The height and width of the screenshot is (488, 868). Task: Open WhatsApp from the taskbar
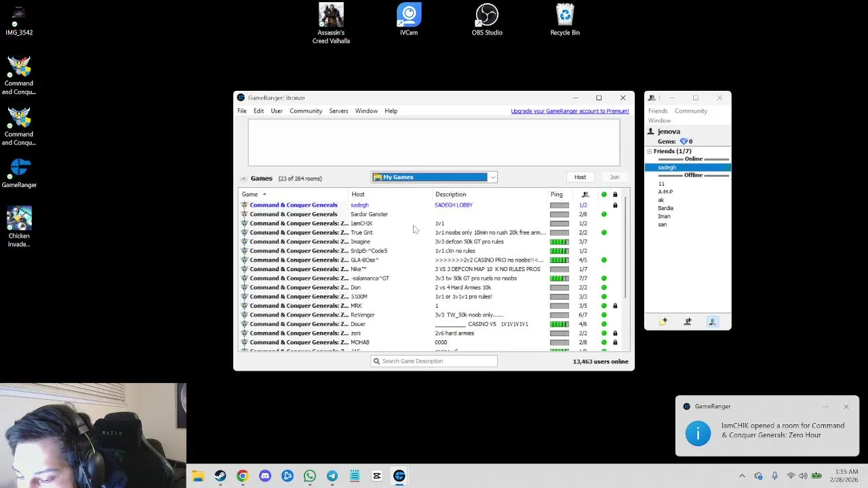(x=310, y=476)
